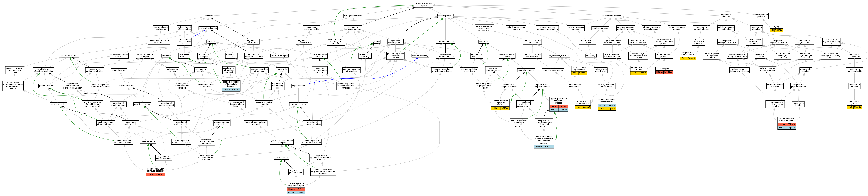Select the 'response to monosaccharide' node
This screenshot has height=196, width=868.
[854, 70]
